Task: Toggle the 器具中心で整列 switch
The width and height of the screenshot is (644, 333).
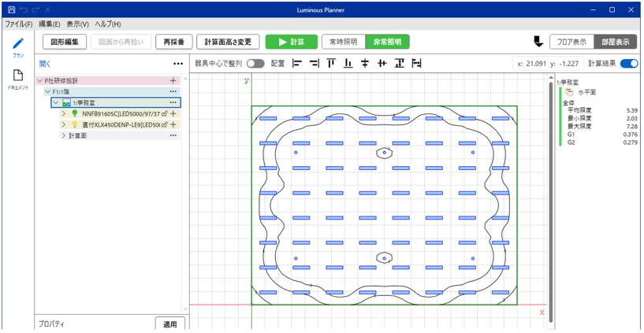Action: click(x=255, y=64)
